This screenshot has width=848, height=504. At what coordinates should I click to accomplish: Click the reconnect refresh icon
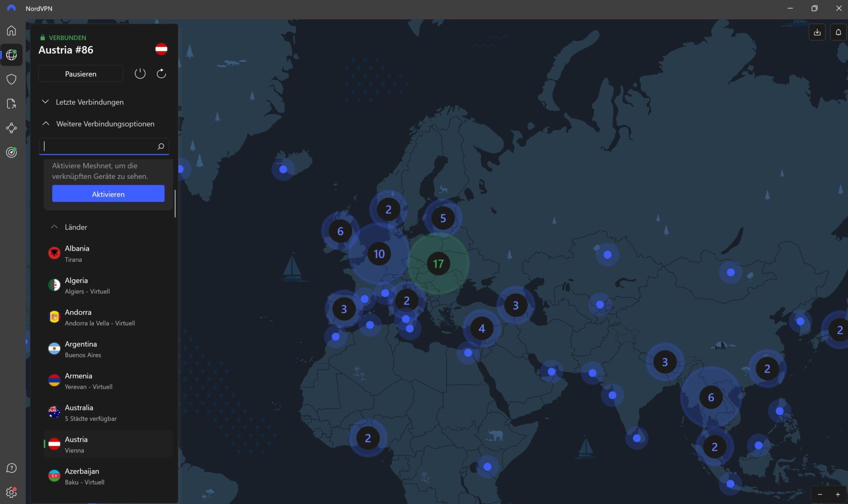tap(161, 73)
